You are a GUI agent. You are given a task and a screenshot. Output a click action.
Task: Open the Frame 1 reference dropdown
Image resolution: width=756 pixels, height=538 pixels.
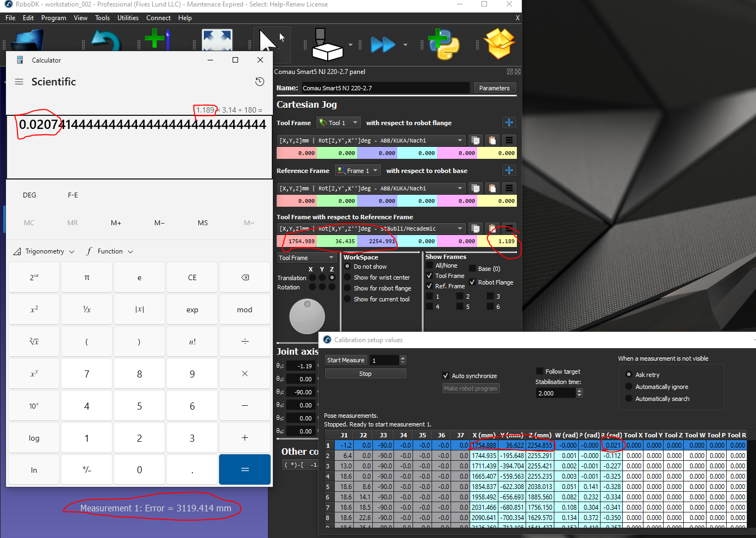pos(357,171)
